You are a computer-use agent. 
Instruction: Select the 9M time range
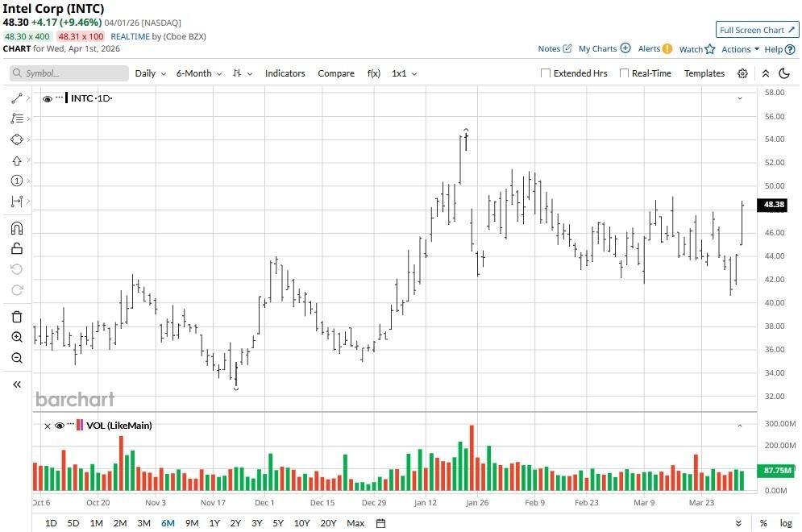pos(192,523)
